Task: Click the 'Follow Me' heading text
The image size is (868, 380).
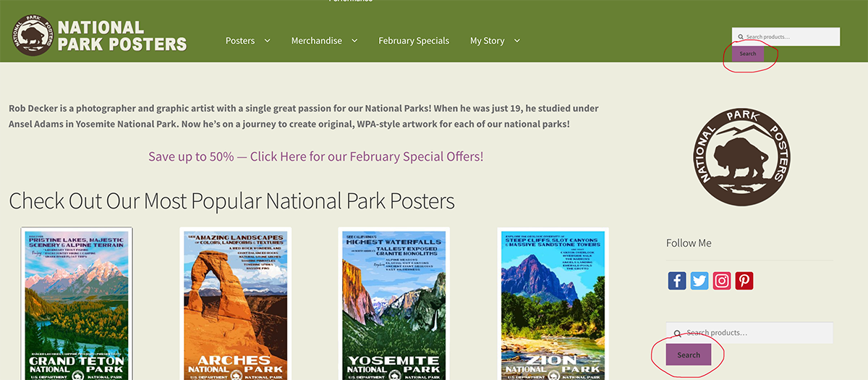Action: [689, 243]
